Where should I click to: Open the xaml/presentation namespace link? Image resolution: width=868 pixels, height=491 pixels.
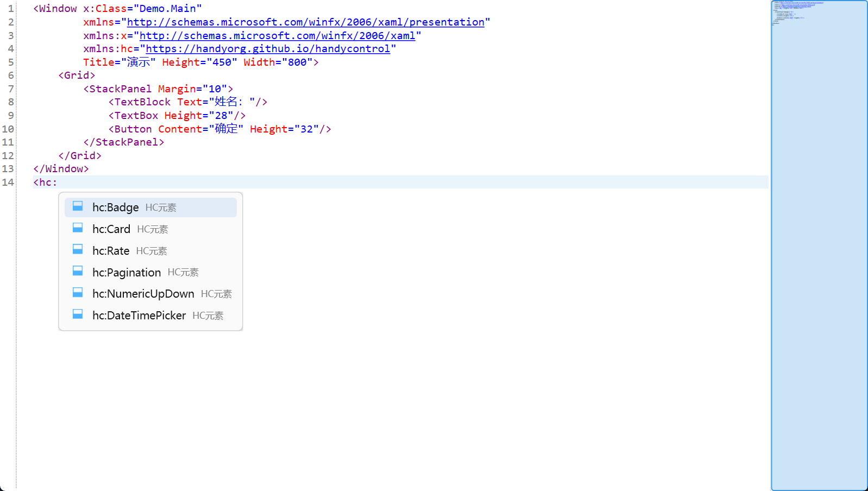[x=305, y=22]
